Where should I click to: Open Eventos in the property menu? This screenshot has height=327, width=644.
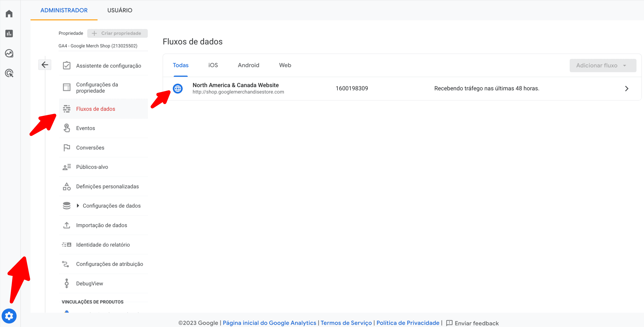coord(85,128)
